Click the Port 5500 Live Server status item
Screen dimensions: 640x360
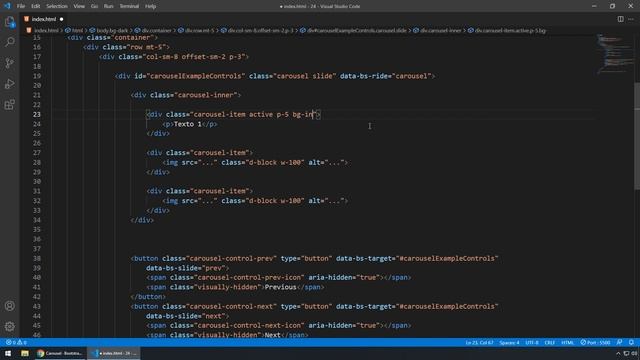596,342
